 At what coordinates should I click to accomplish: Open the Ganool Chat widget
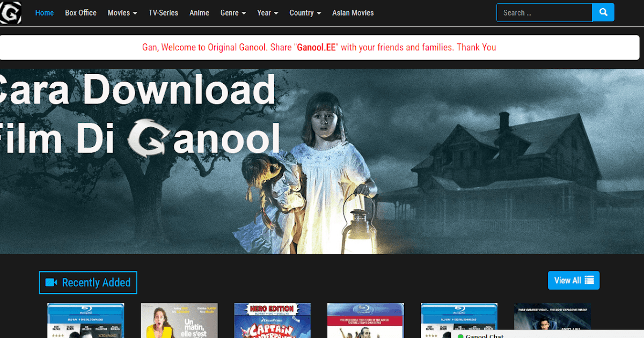tap(547, 334)
